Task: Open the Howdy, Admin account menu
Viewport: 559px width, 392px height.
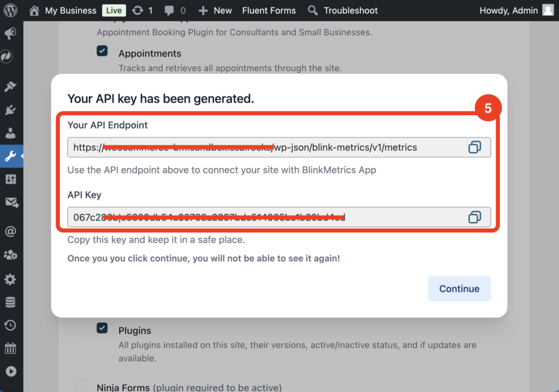Action: click(x=516, y=10)
